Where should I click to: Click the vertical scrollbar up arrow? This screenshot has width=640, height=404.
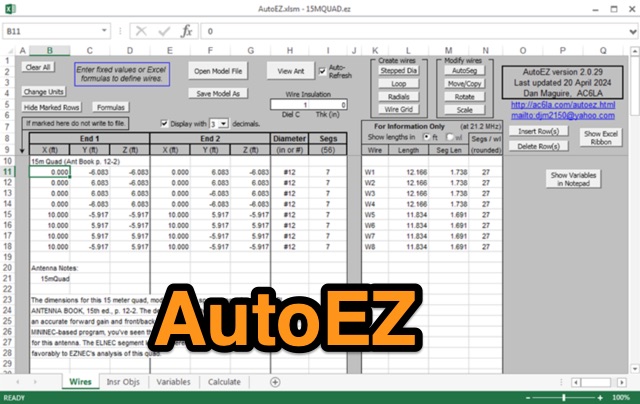click(x=635, y=51)
